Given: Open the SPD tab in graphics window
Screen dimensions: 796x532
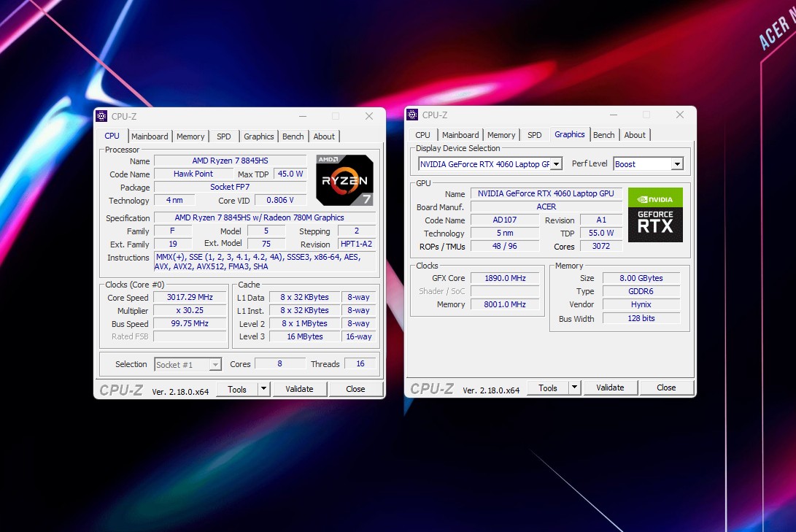Looking at the screenshot, I should [535, 135].
